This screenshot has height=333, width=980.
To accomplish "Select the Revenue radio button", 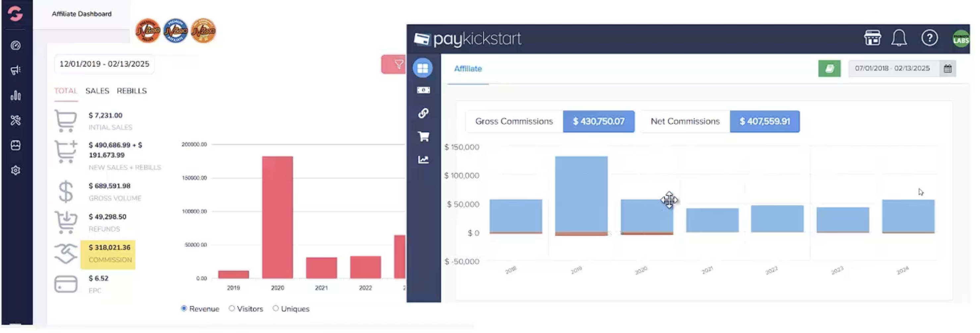I will (184, 308).
